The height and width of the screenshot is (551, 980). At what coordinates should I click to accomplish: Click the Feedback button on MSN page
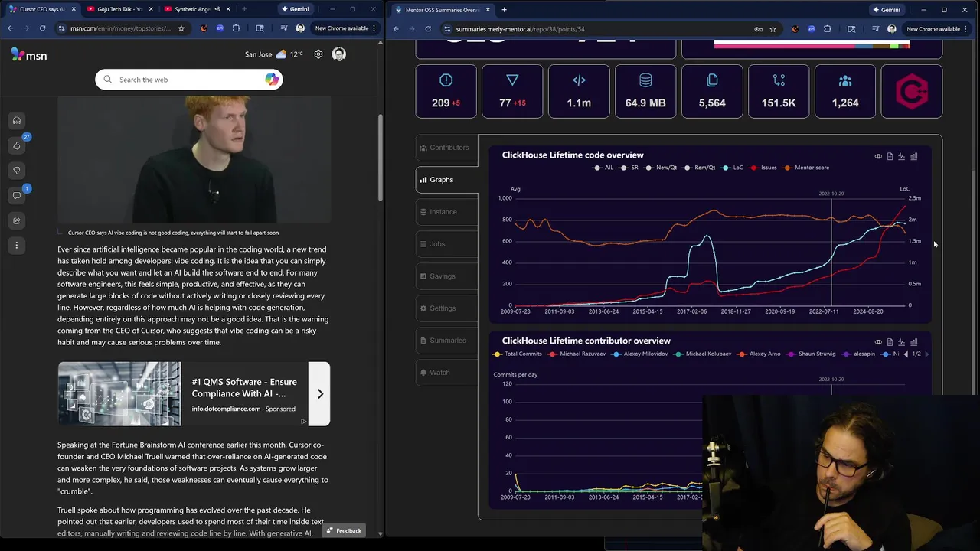(x=343, y=530)
